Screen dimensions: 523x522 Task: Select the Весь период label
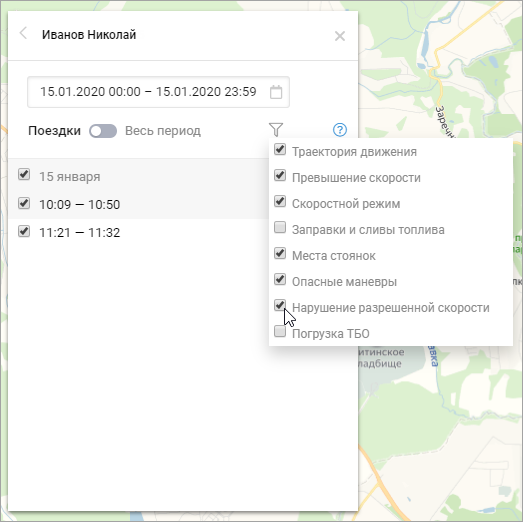(x=163, y=131)
